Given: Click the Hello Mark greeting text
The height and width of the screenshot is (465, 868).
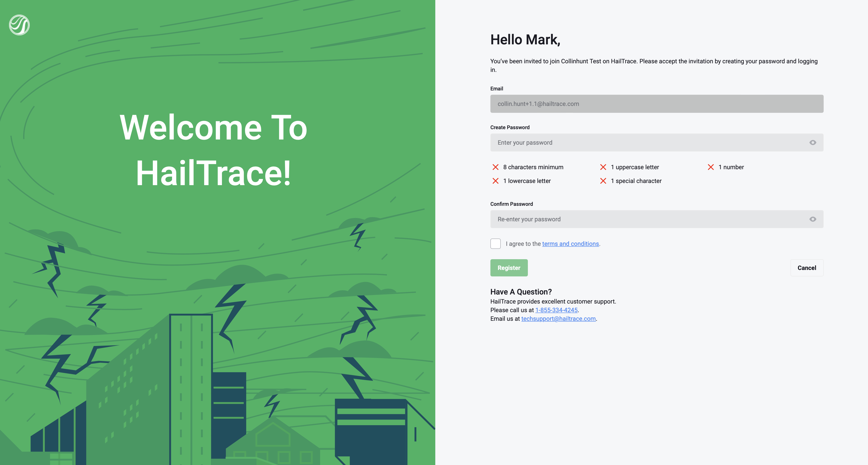Looking at the screenshot, I should (x=525, y=40).
